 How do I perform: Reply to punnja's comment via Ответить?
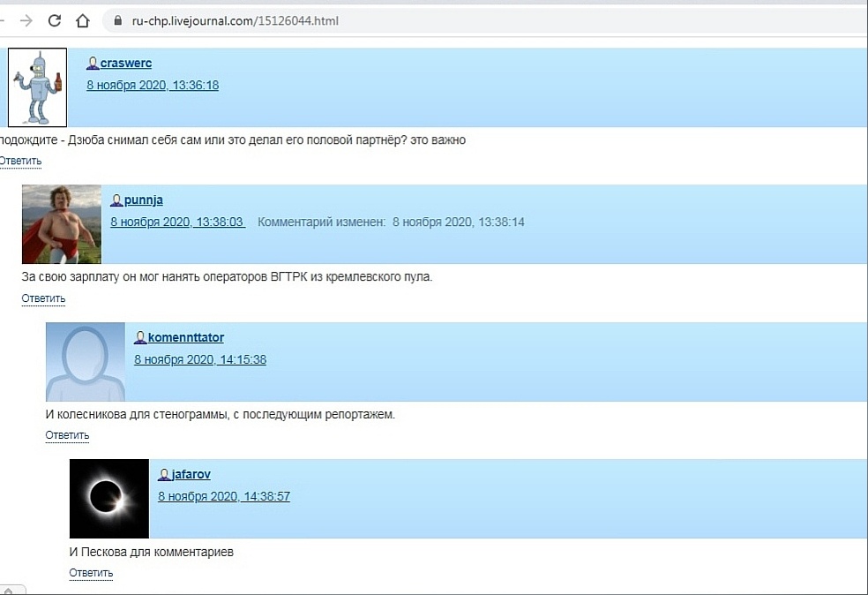(x=43, y=298)
